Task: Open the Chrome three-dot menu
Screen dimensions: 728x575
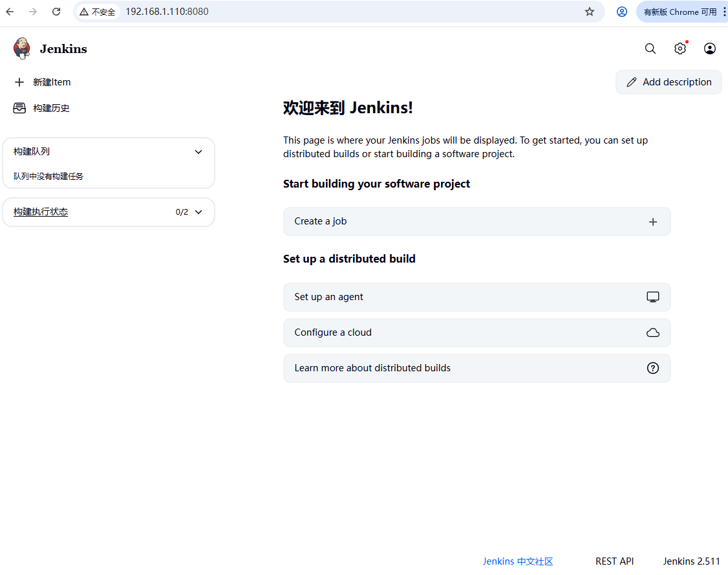Action: [x=724, y=12]
